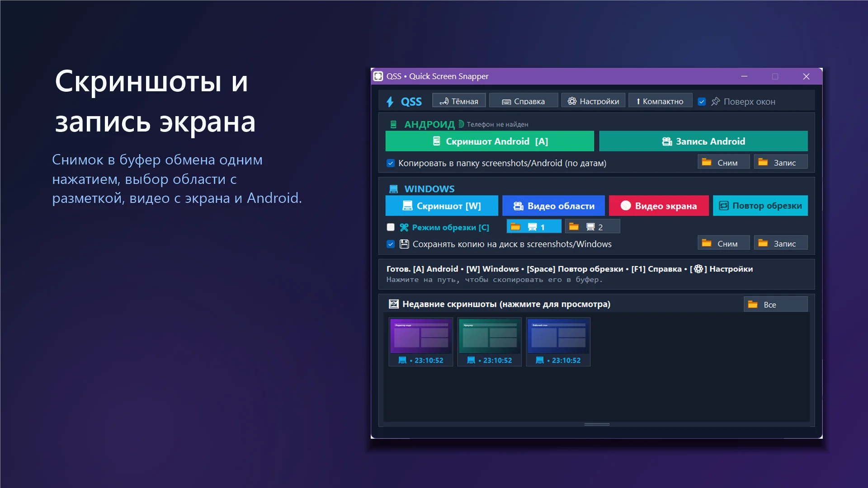Click Повтор обрезки button

tap(760, 206)
